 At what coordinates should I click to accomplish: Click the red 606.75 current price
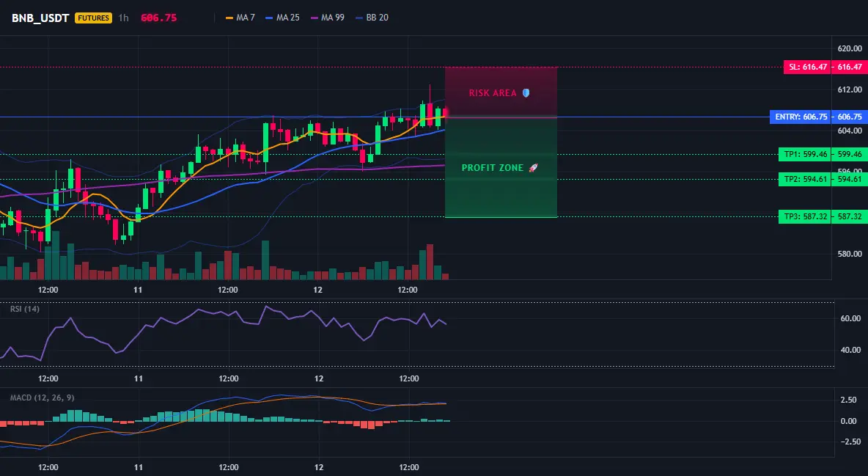(159, 18)
